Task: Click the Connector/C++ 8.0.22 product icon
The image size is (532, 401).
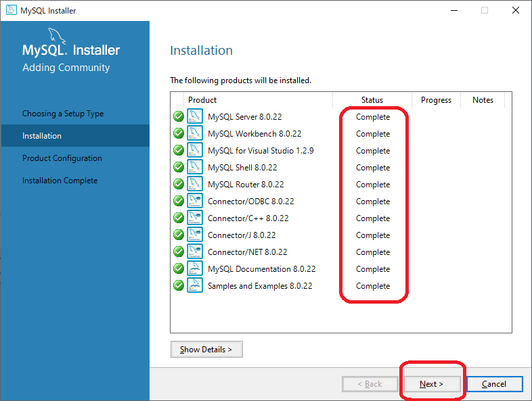Action: pyautogui.click(x=195, y=218)
